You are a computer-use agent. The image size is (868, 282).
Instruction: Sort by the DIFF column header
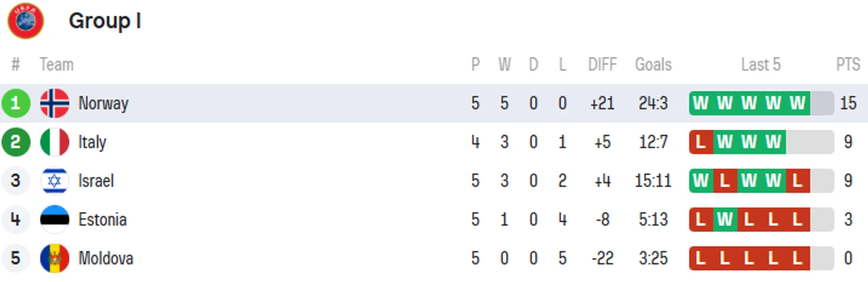pyautogui.click(x=602, y=64)
